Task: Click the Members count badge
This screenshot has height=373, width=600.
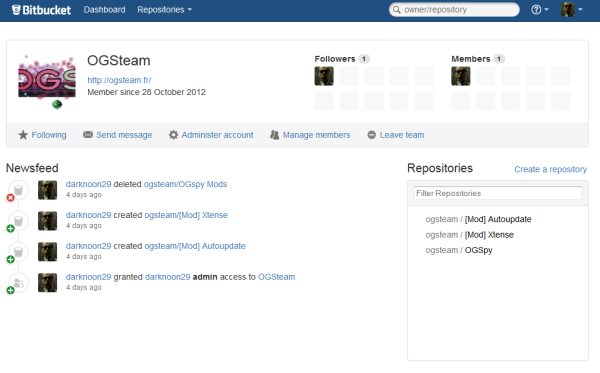Action: click(x=499, y=59)
